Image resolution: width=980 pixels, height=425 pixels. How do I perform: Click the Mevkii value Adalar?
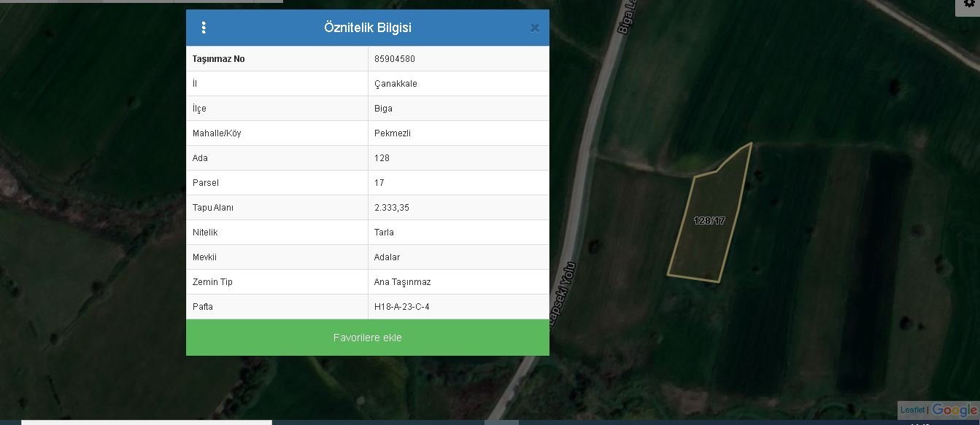387,257
